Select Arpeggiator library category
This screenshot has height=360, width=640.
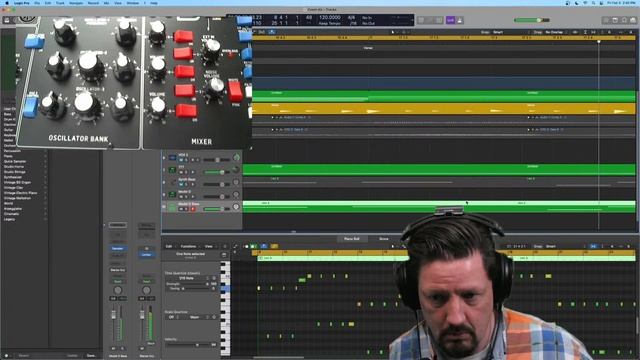(x=13, y=209)
